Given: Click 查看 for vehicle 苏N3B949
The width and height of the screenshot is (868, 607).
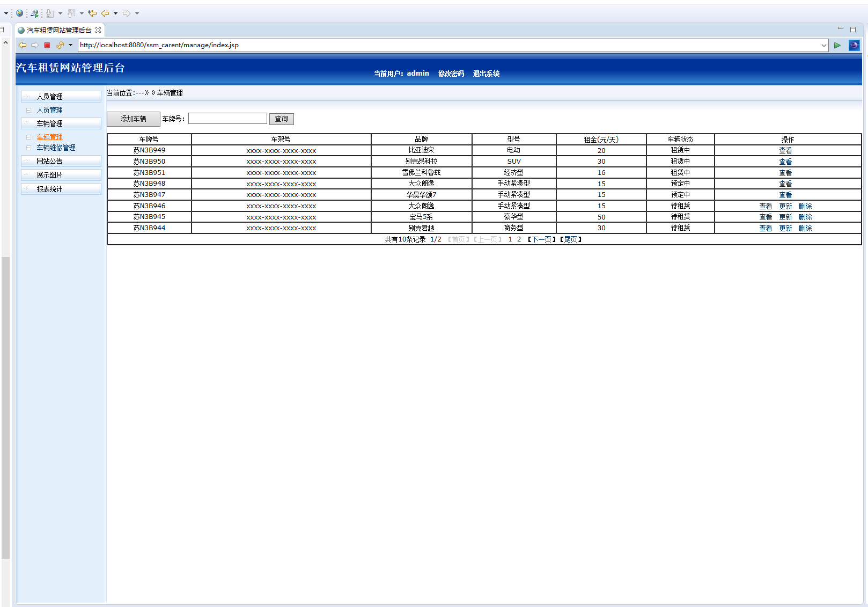Looking at the screenshot, I should coord(785,150).
